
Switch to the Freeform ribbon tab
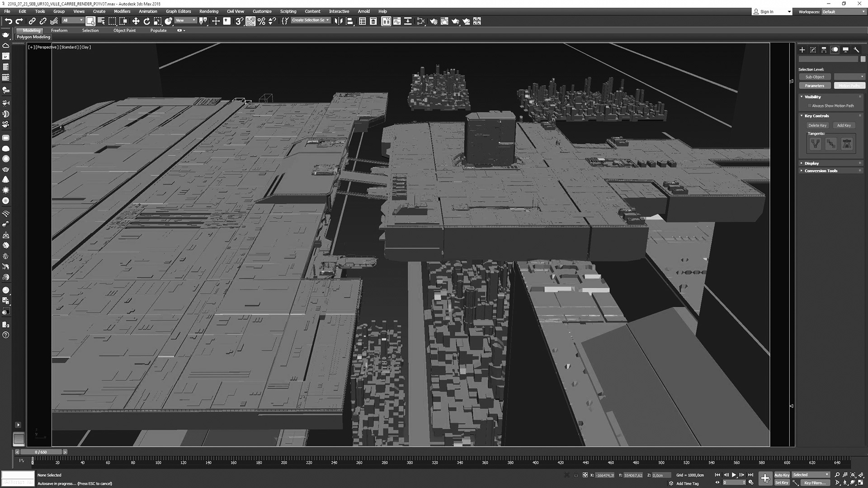pyautogui.click(x=59, y=30)
